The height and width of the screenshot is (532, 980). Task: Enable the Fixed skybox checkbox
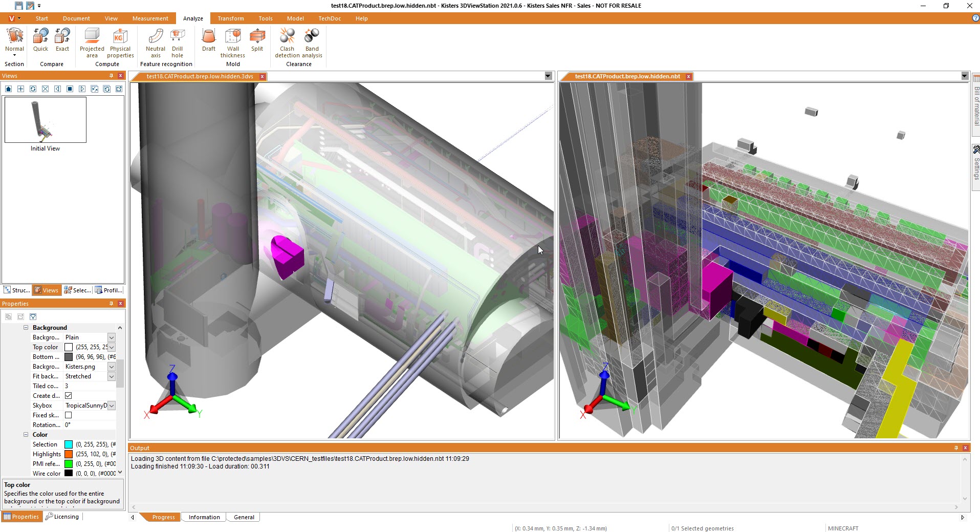(69, 415)
